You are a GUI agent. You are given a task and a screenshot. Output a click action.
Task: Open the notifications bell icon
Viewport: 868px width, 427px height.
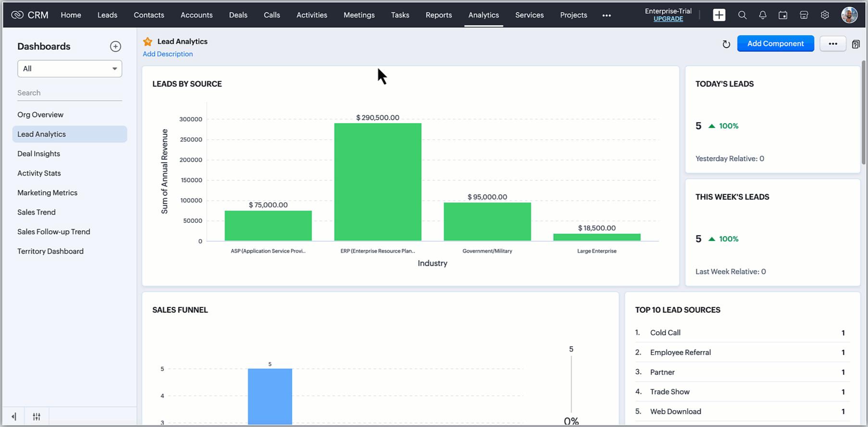point(763,15)
